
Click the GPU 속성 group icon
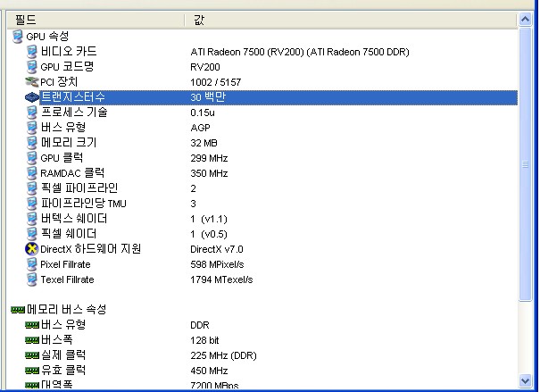tap(18, 37)
